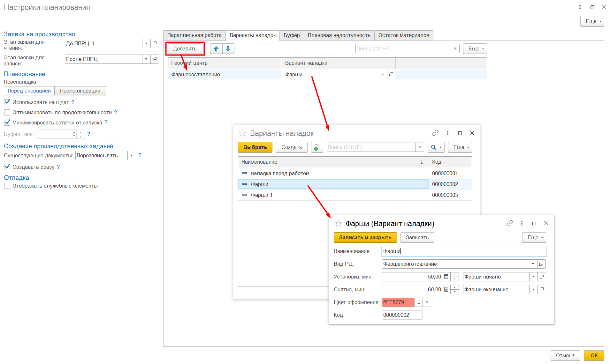Screen dimensions: 610x364
Task: Open the magnifier search button in Варианты наладок
Action: pos(436,147)
